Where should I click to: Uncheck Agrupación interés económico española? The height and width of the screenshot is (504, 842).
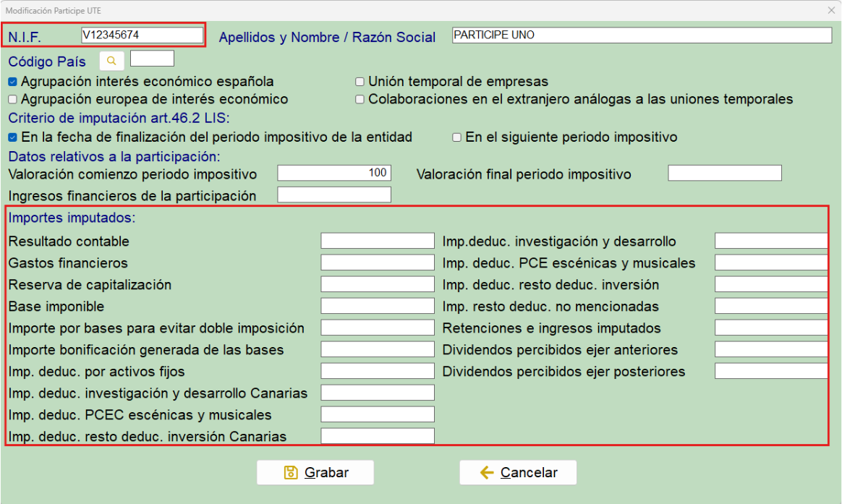[x=12, y=82]
